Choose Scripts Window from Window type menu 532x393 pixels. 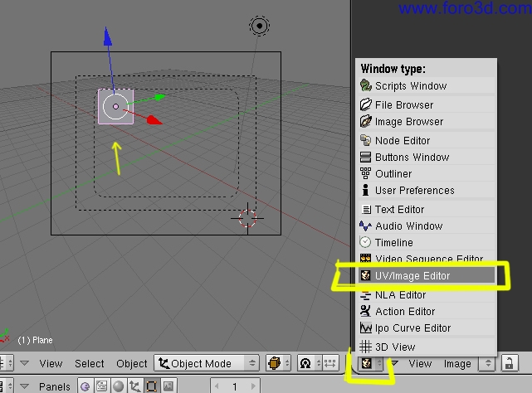pos(427,85)
